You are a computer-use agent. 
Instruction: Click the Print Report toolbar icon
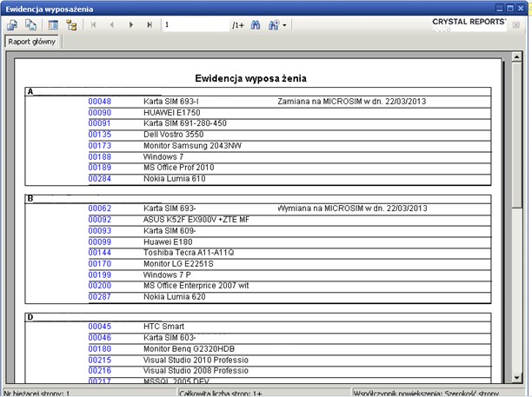click(x=30, y=25)
